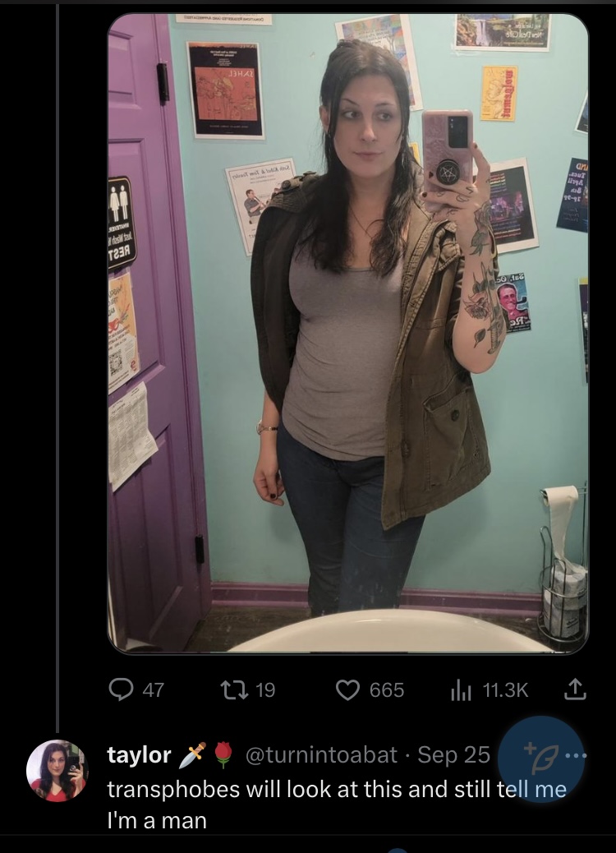Tap the share upload arrow icon
The width and height of the screenshot is (616, 853).
point(575,689)
